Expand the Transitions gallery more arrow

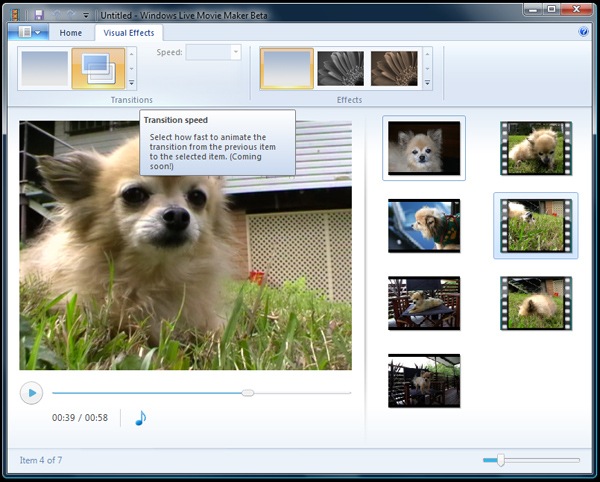click(x=132, y=83)
